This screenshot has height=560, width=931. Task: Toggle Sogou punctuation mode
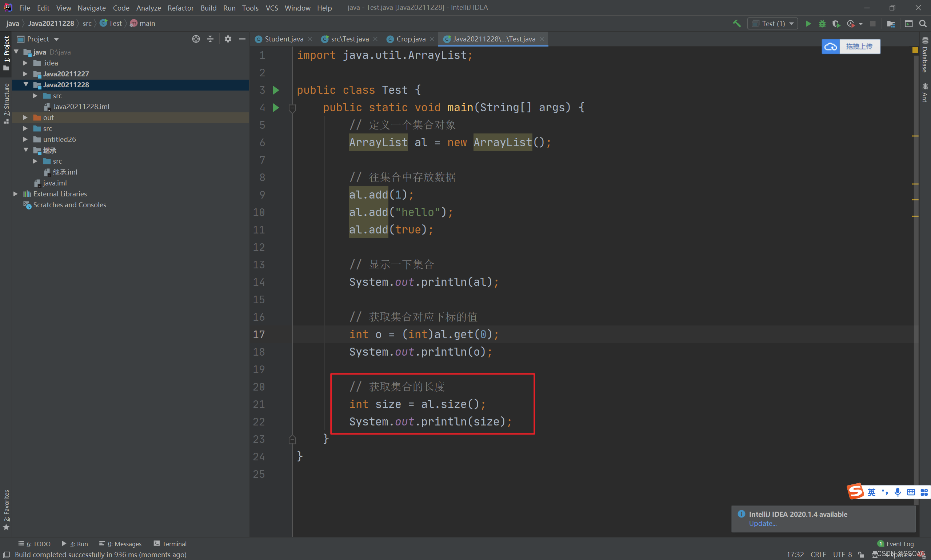point(884,492)
